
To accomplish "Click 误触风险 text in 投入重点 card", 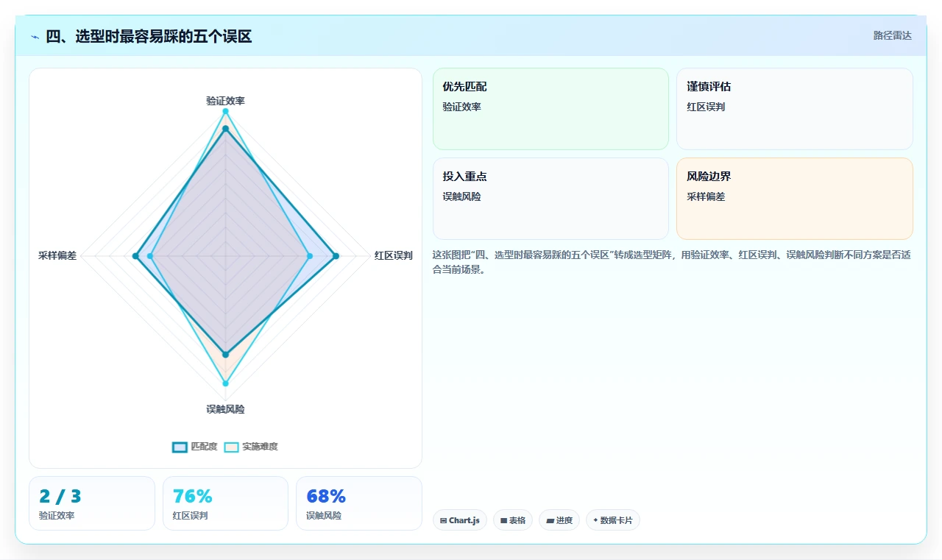I will click(461, 197).
